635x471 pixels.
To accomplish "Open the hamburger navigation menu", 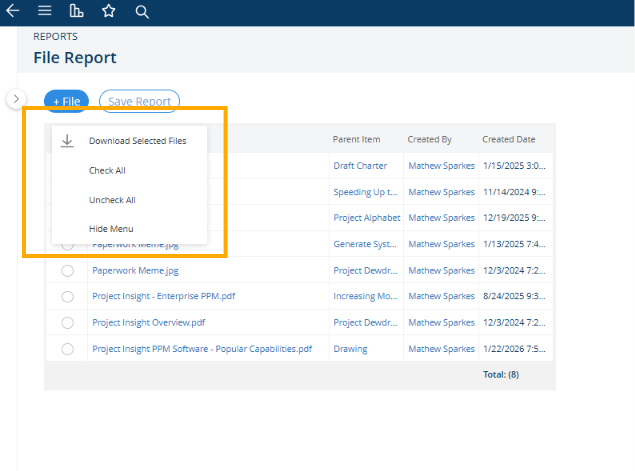I will (45, 11).
